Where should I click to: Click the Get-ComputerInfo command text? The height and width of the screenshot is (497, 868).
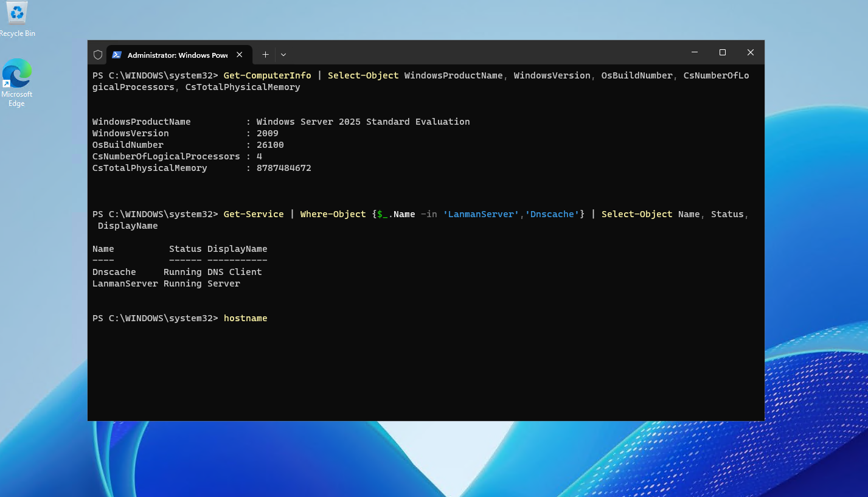point(267,75)
